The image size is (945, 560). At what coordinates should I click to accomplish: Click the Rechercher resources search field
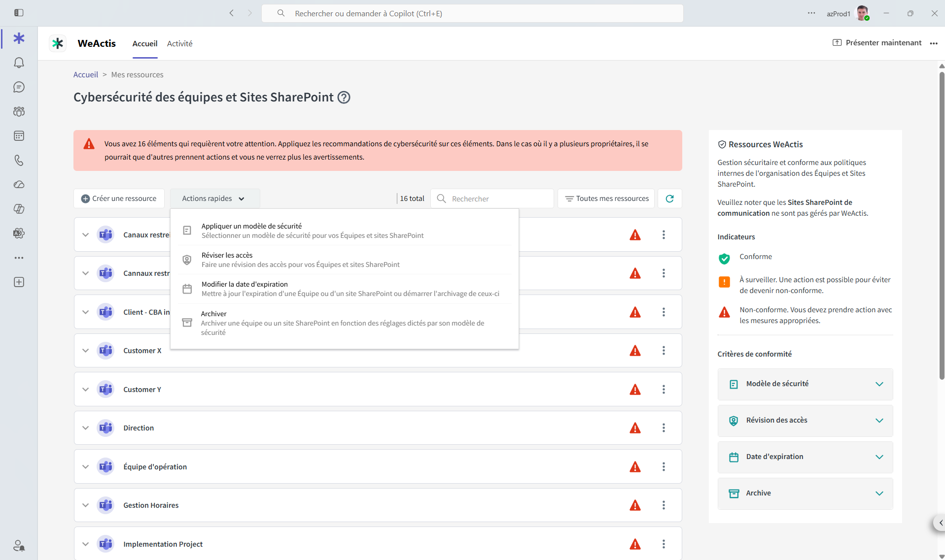[x=492, y=198]
